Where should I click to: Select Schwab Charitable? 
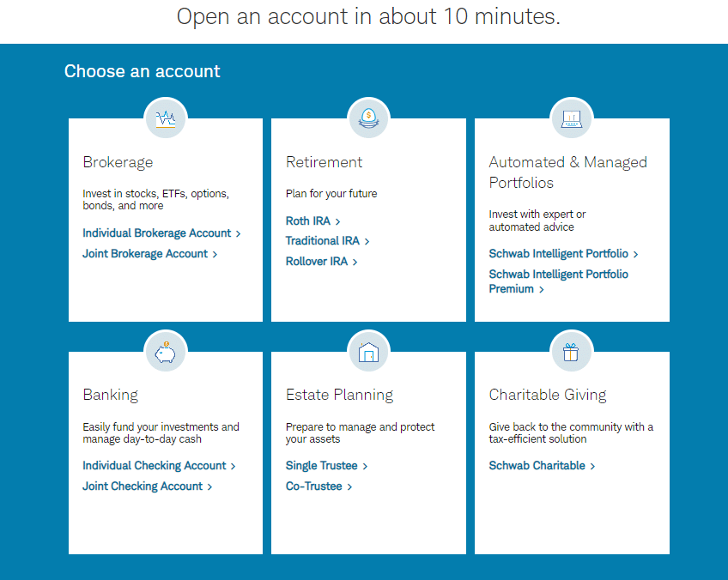click(x=536, y=465)
